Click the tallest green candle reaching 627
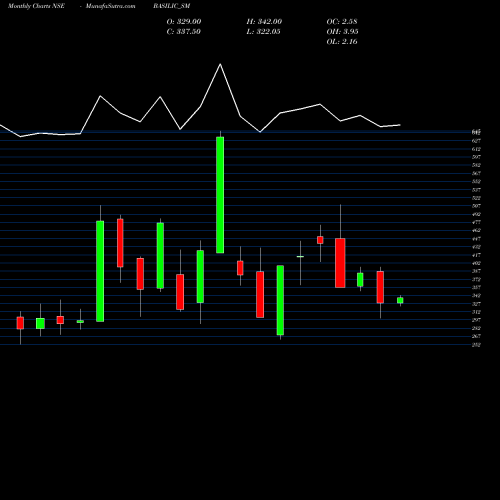 coord(220,195)
